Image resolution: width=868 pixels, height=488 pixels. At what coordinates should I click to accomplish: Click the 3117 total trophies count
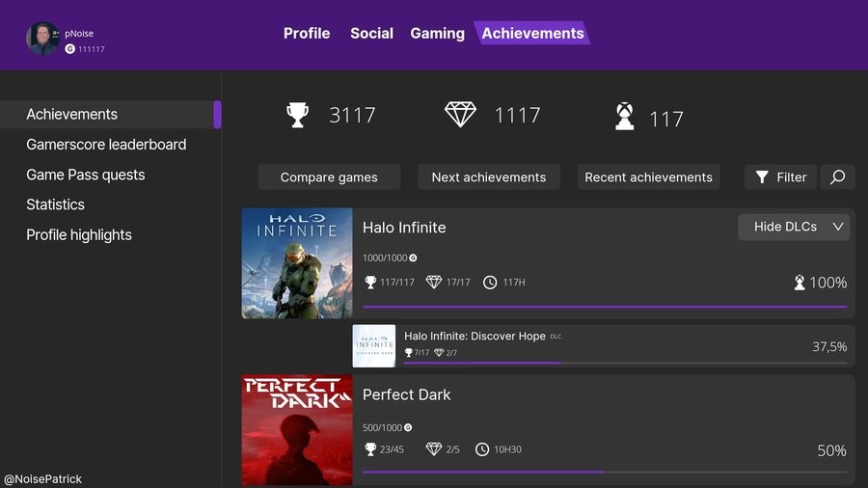pos(353,115)
